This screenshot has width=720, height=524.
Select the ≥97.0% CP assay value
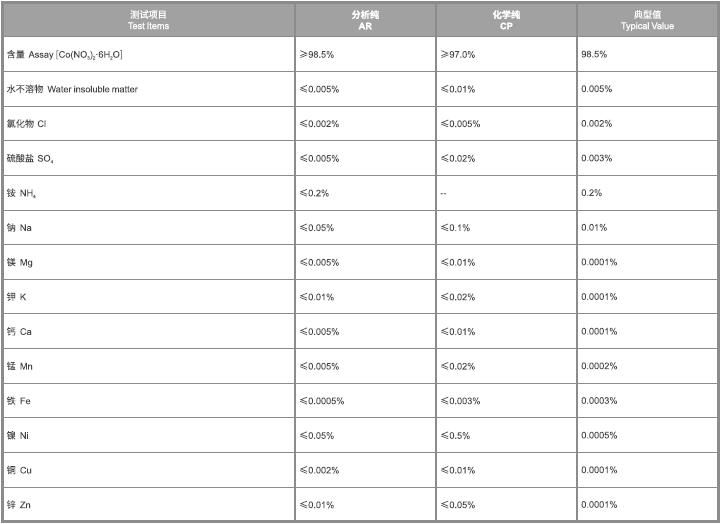click(x=458, y=54)
